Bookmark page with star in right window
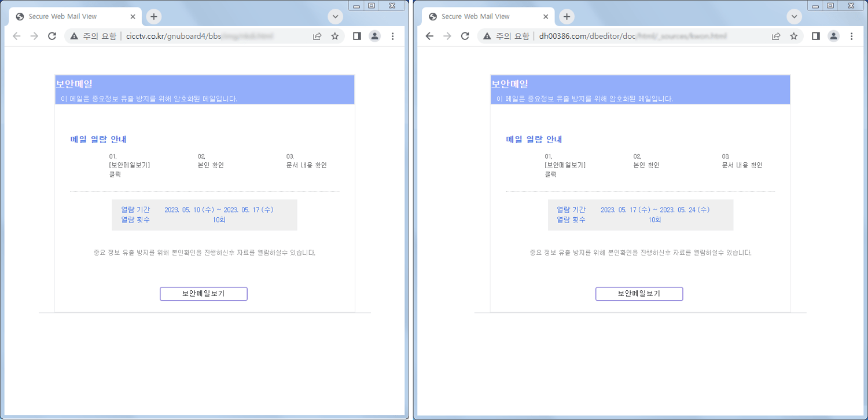Viewport: 868px width, 420px height. (793, 36)
